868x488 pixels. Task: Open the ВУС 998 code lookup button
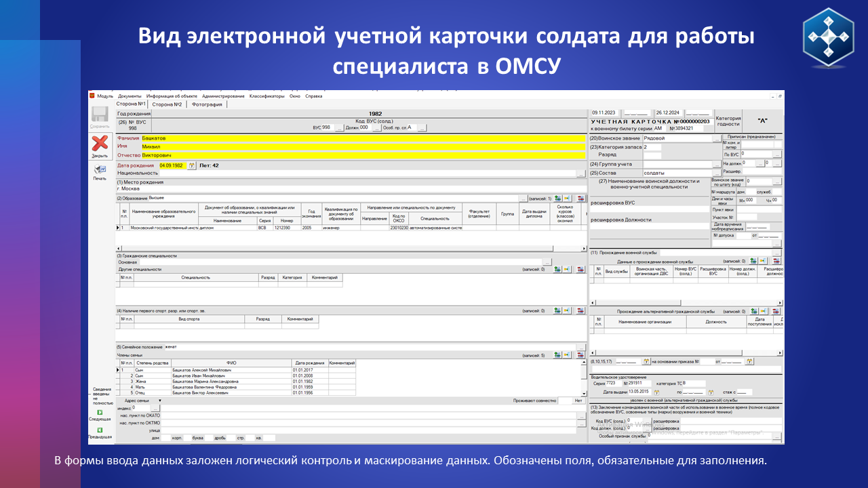coord(340,127)
